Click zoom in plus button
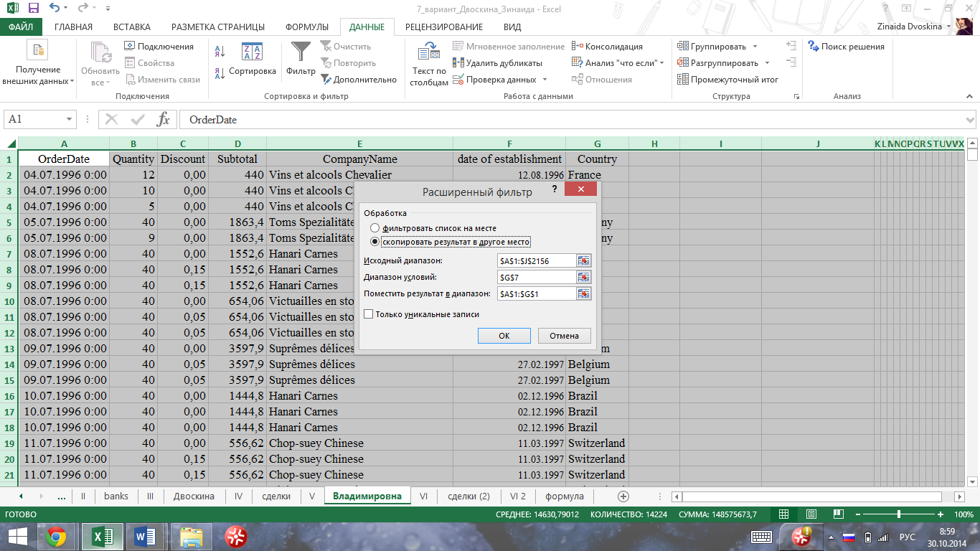Viewport: 980px width, 551px height. tap(941, 514)
